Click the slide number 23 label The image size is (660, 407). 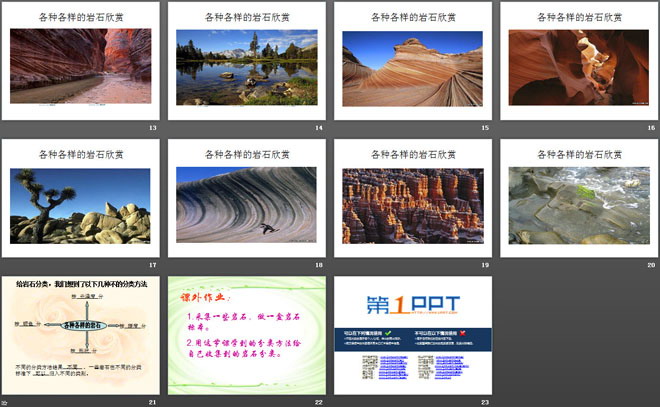click(484, 400)
